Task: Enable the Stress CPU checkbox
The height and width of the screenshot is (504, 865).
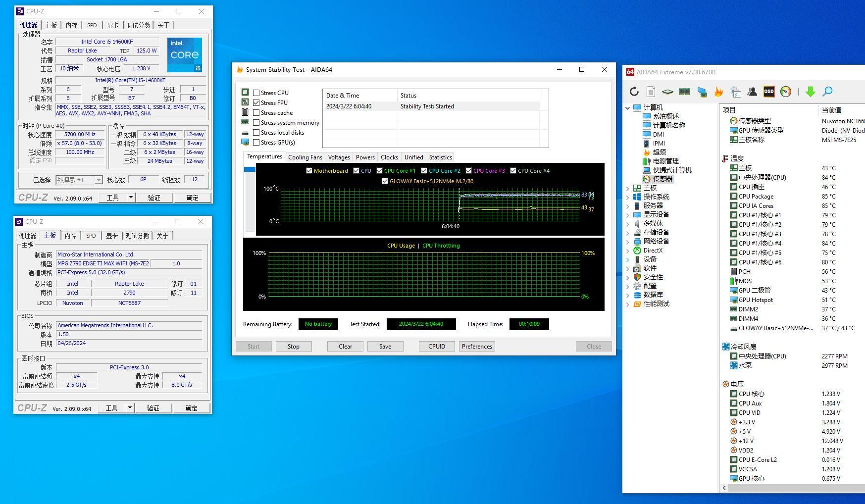Action: 256,93
